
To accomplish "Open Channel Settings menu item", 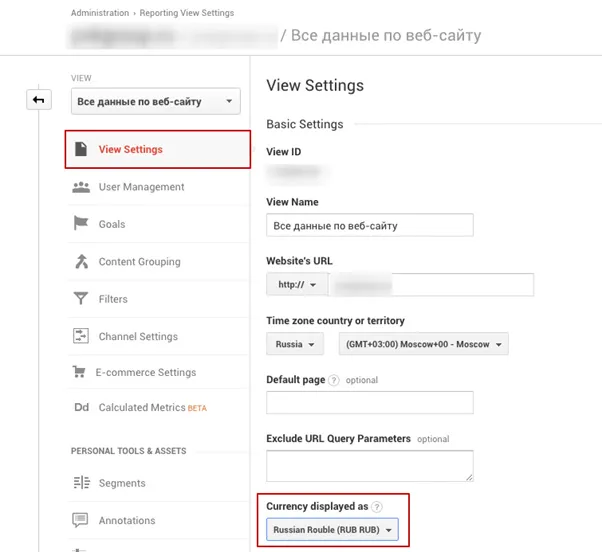I will 158,336.
